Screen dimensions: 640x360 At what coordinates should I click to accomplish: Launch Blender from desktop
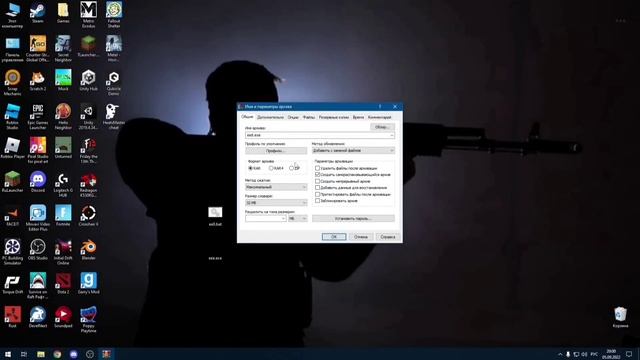click(88, 250)
